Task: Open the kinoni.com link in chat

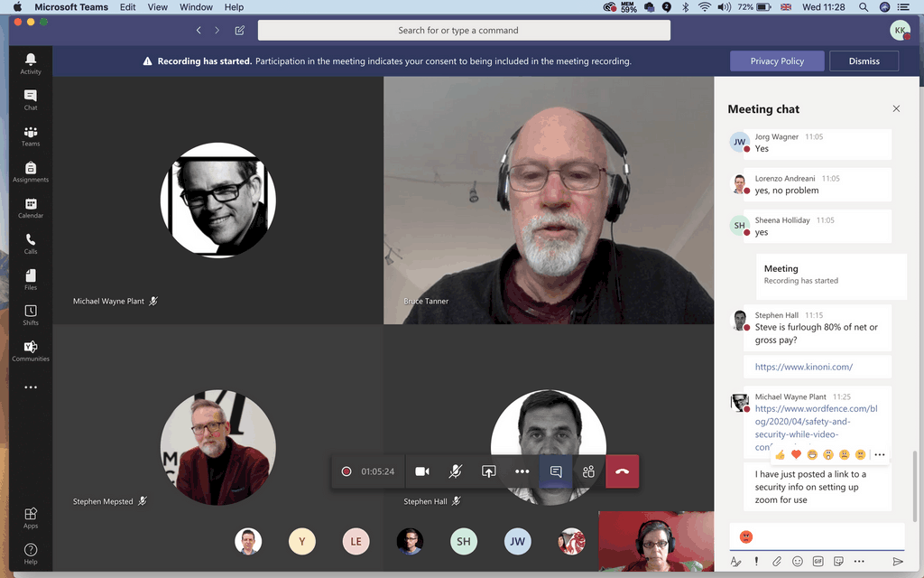Action: (803, 367)
